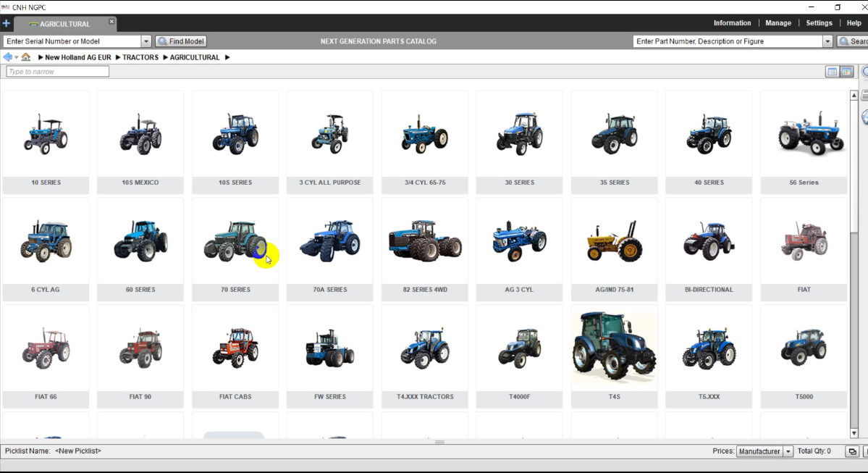868x473 pixels.
Task: Click the catalog scrollbar down arrow
Action: point(854,433)
